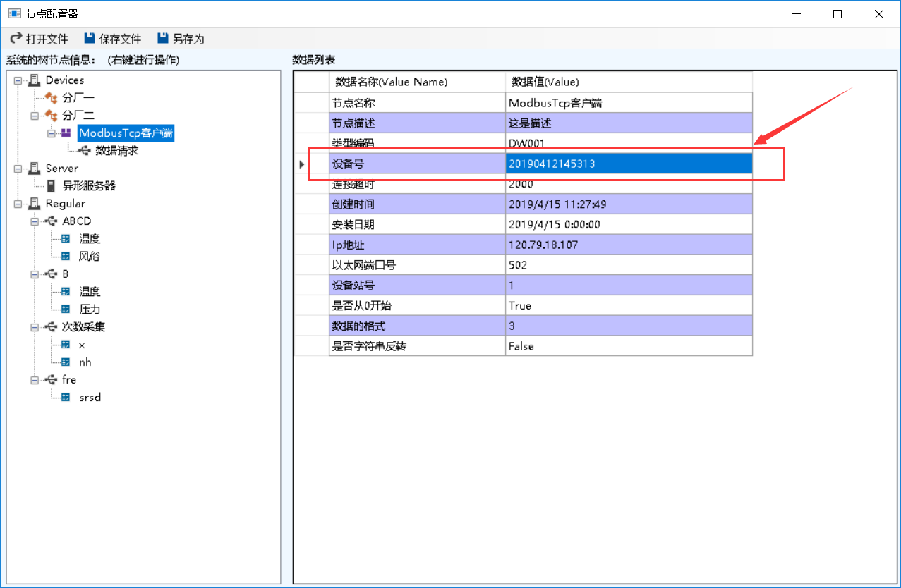
Task: Click the 次数采集 group icon
Action: click(51, 326)
